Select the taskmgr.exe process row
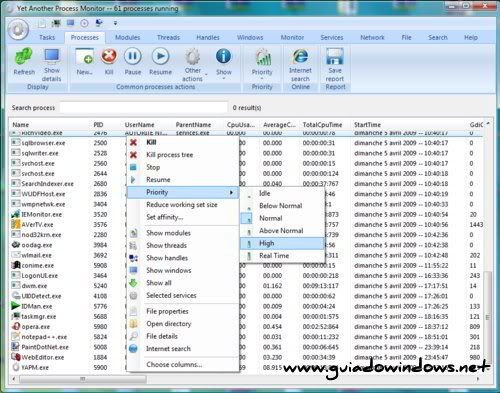The height and width of the screenshot is (393, 500). (247, 316)
